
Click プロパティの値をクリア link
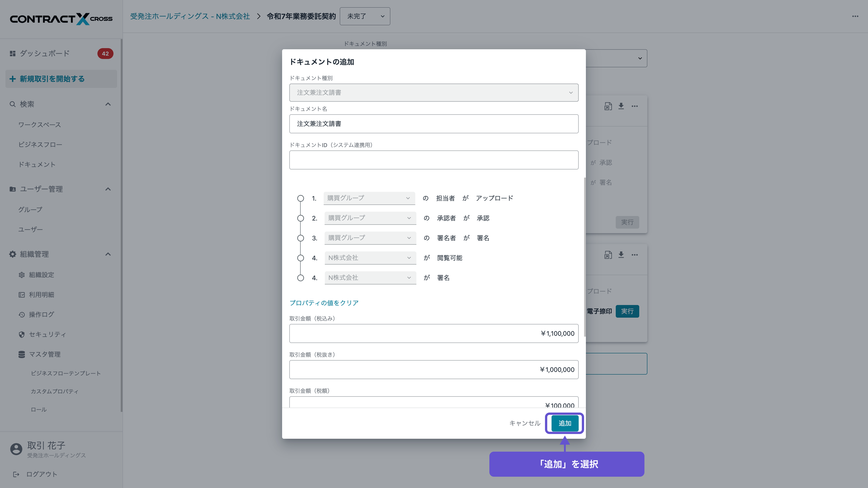point(324,303)
